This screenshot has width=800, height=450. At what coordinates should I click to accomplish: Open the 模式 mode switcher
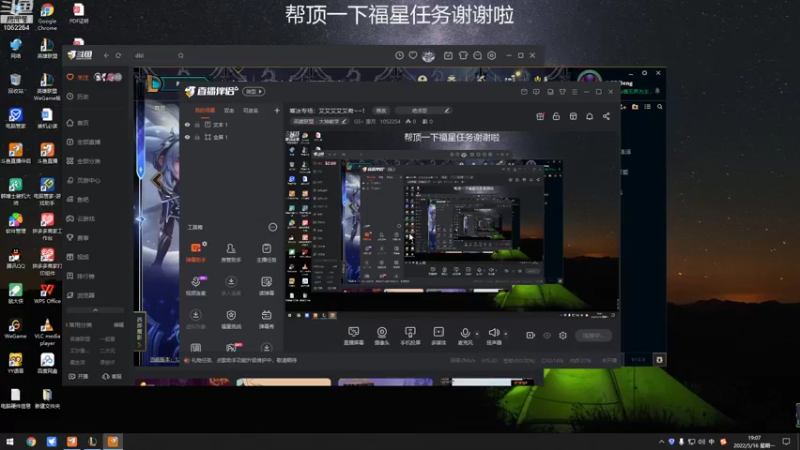(x=254, y=91)
